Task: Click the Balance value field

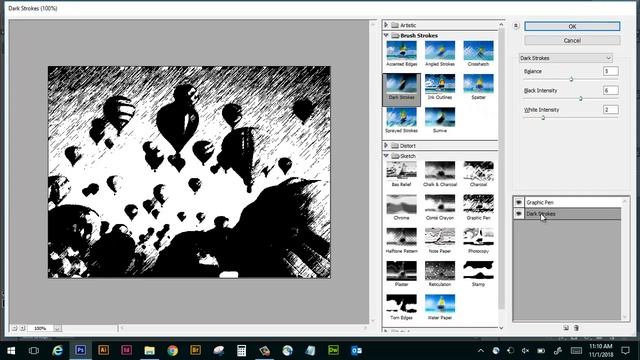Action: pyautogui.click(x=611, y=71)
